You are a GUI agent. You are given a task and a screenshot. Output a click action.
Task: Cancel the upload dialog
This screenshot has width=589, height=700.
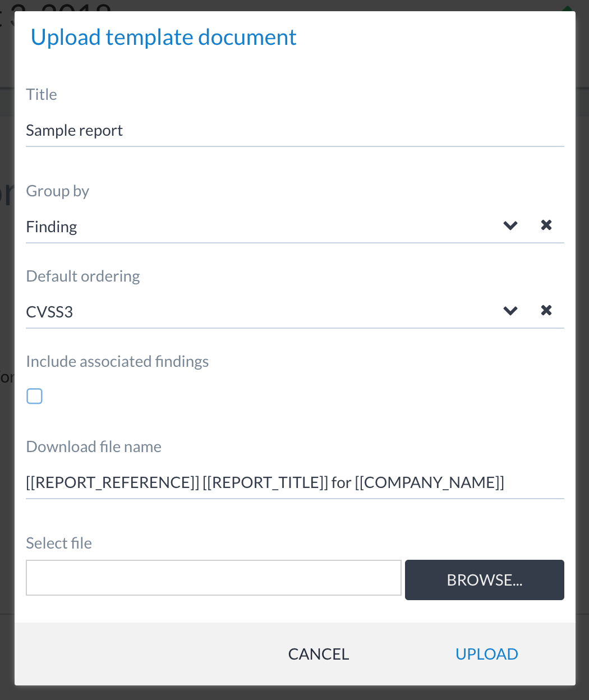[318, 654]
